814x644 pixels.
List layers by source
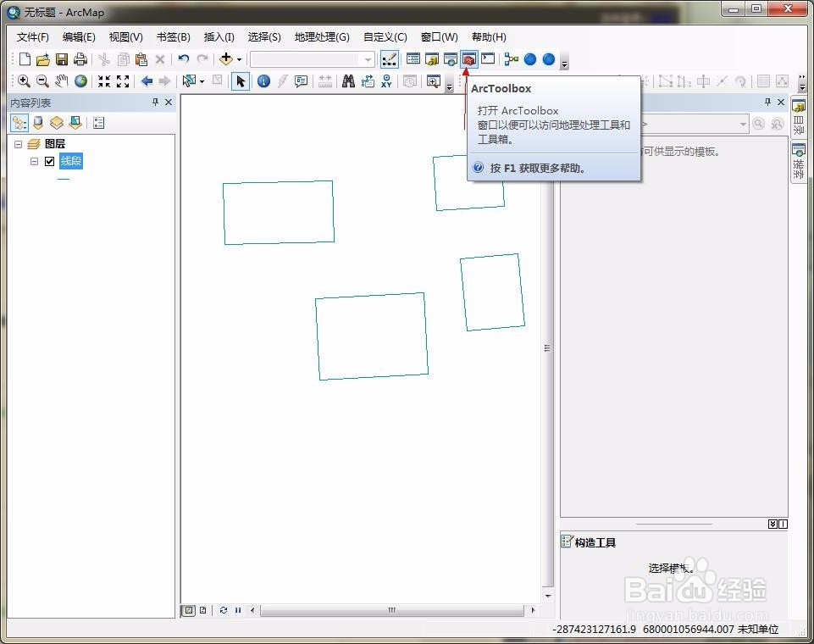38,123
